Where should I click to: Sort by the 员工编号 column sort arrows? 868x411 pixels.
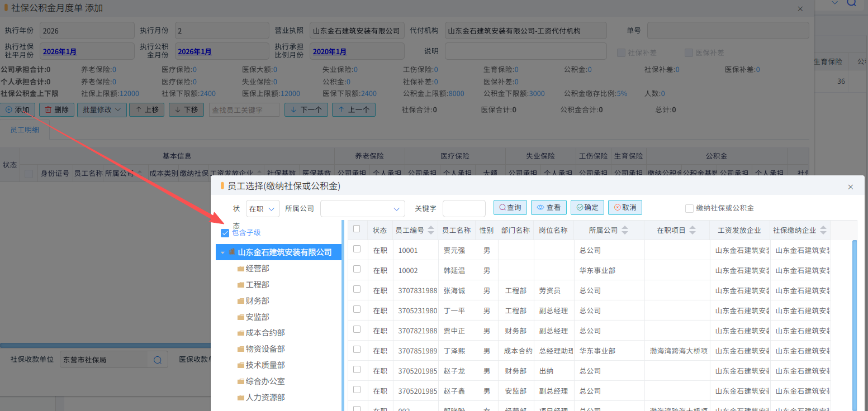(431, 230)
